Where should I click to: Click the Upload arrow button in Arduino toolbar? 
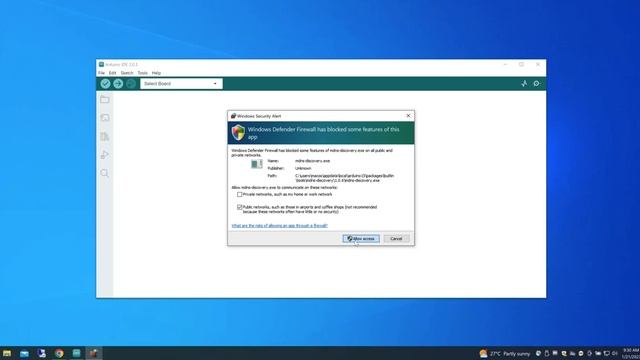point(118,84)
